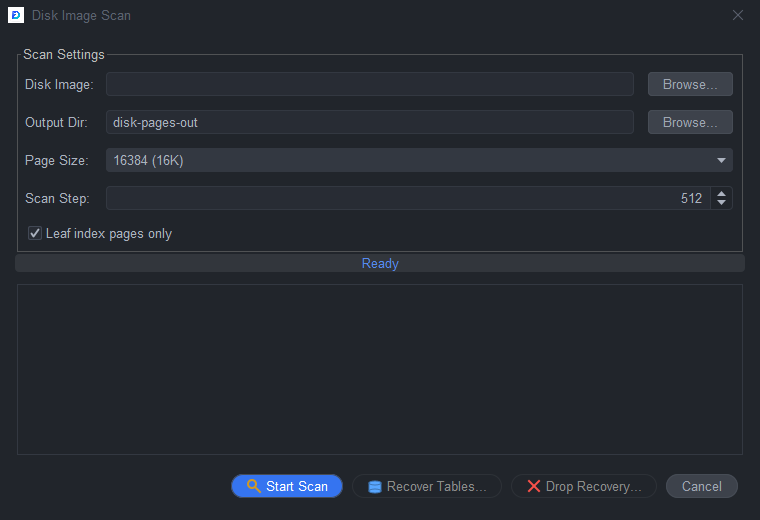The height and width of the screenshot is (520, 760).
Task: Open the Page Size combo box
Action: (419, 160)
